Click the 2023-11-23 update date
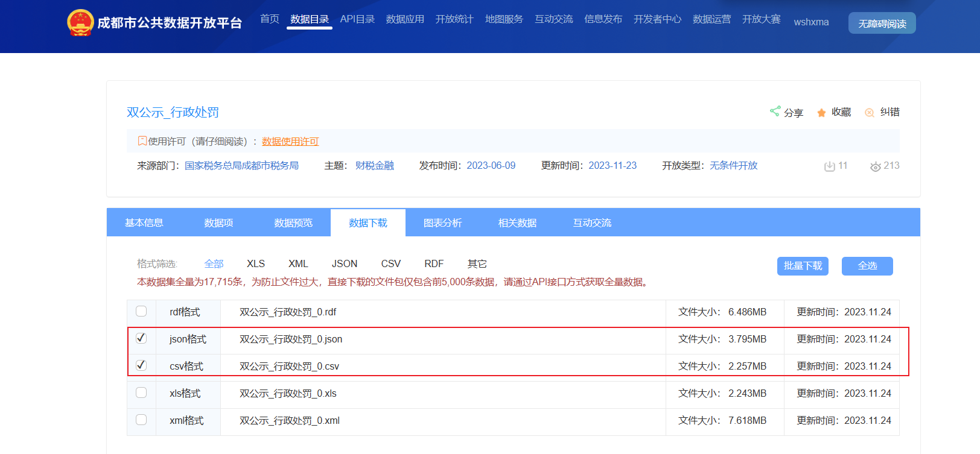This screenshot has height=454, width=980. 612,165
